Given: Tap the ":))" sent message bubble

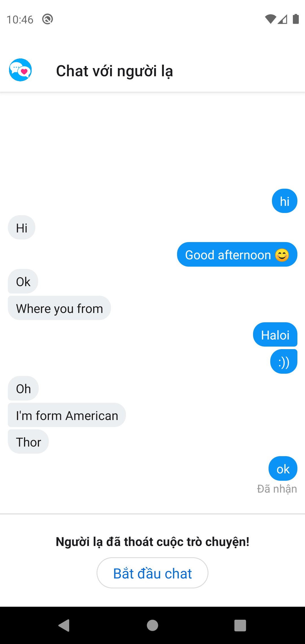Looking at the screenshot, I should click(x=284, y=362).
